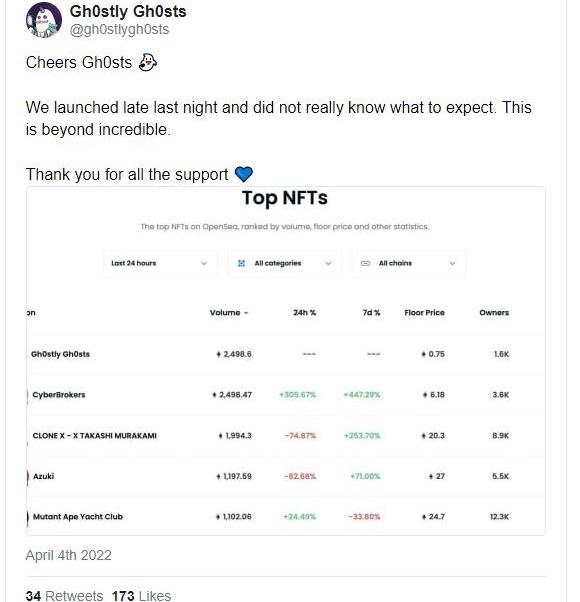Open CLONE X - X TAKASHI MURAKAMI collection
The width and height of the screenshot is (580, 602).
(94, 436)
